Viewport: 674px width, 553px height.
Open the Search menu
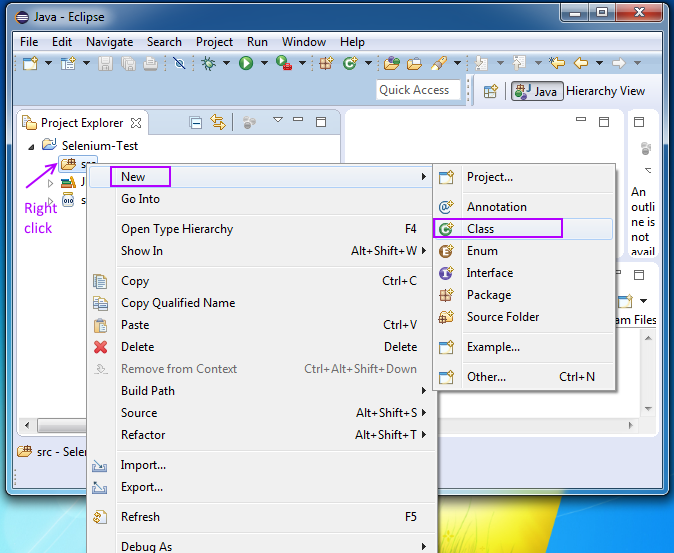pyautogui.click(x=164, y=42)
